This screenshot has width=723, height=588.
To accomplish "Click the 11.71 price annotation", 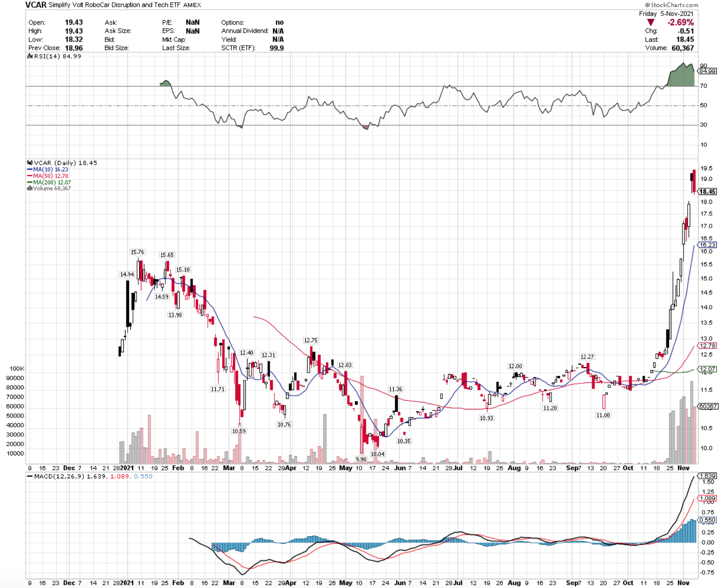I will tap(218, 389).
